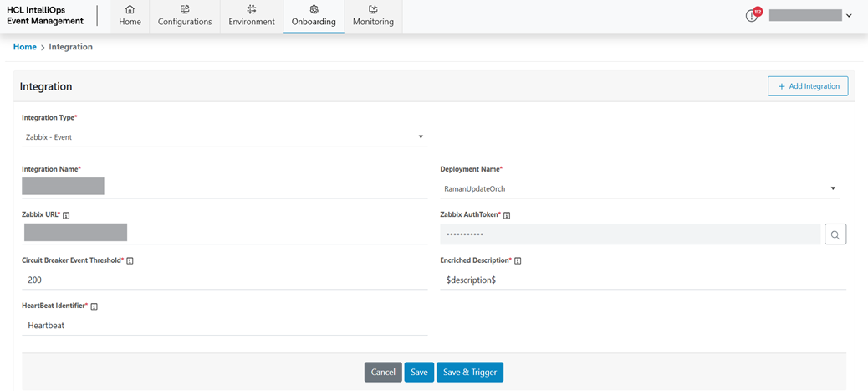
Task: Click info icon next to Zabbix AuthToken label
Action: click(507, 214)
